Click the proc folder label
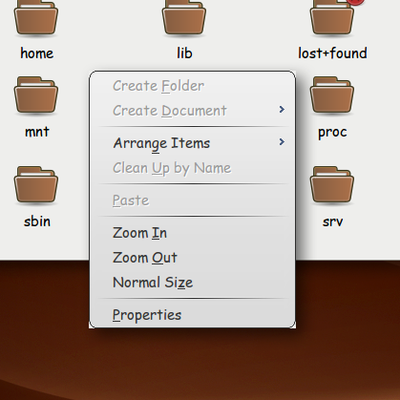Screen dimensions: 400x400 [x=332, y=133]
